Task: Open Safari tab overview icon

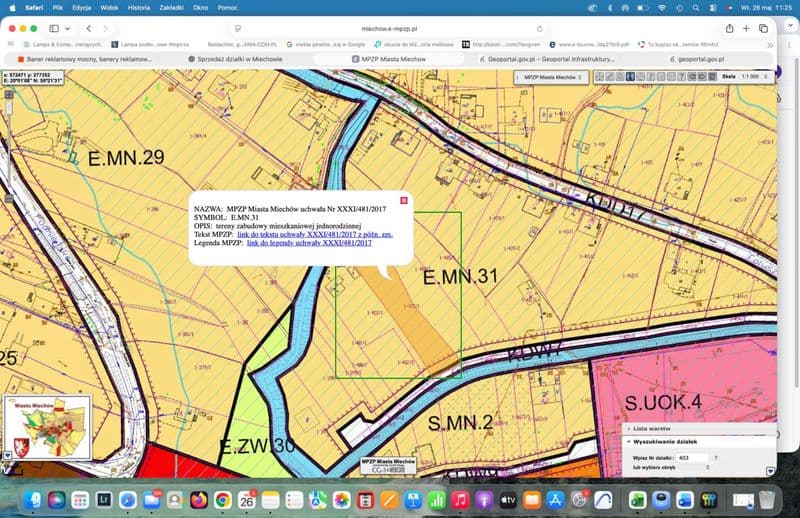Action: click(x=763, y=29)
